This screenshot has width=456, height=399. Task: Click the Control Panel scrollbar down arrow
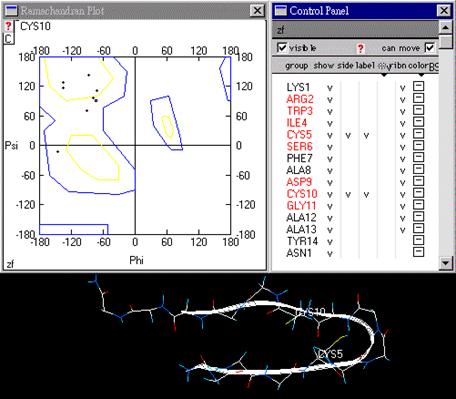[x=446, y=263]
